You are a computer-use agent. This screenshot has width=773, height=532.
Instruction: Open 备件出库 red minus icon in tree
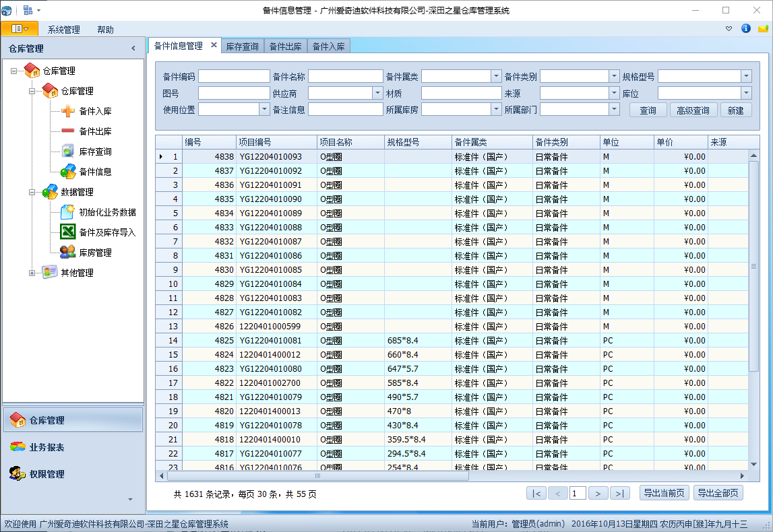[68, 131]
